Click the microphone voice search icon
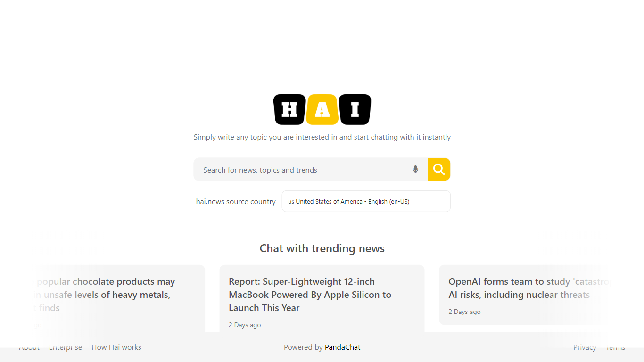Viewport: 644px width, 362px height. pos(415,169)
